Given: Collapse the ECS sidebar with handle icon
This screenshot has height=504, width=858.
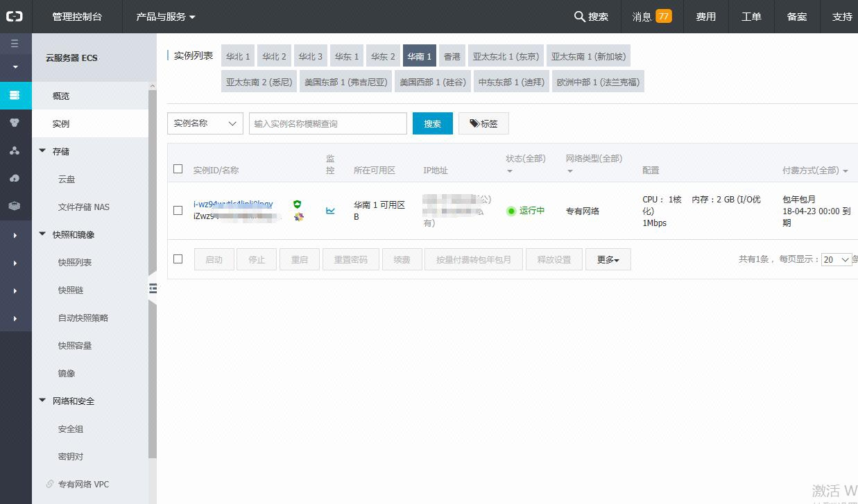Looking at the screenshot, I should point(153,288).
